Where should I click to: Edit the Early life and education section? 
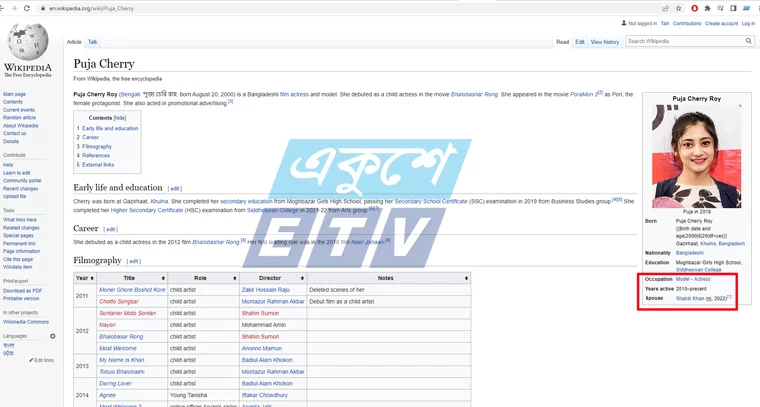pos(175,188)
